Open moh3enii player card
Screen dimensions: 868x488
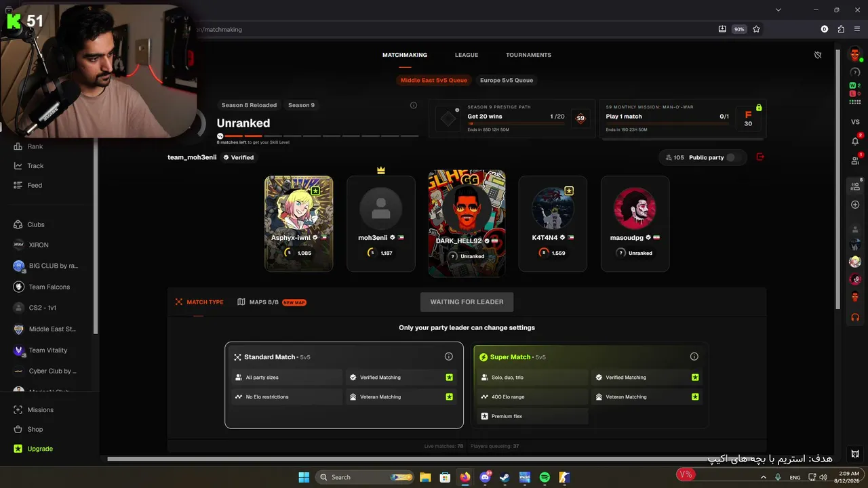coord(381,224)
